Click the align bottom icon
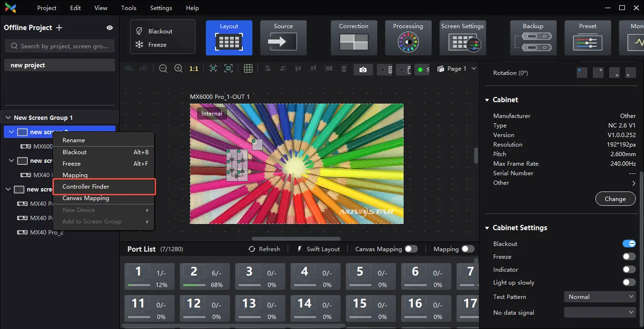Viewport: 644px width, 329px height. tap(313, 69)
